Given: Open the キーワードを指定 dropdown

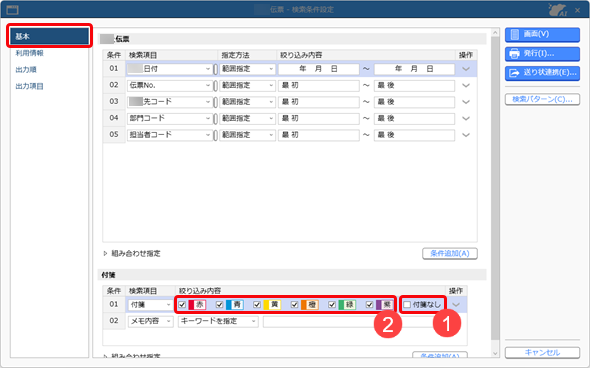Looking at the screenshot, I should coord(218,321).
